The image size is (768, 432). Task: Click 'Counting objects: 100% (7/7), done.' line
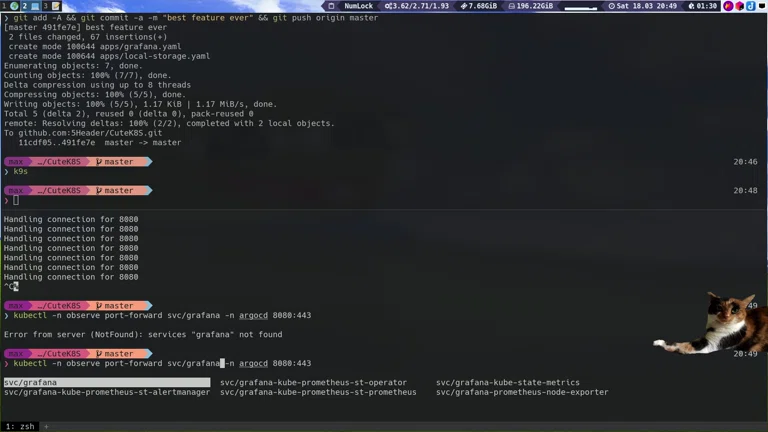88,75
